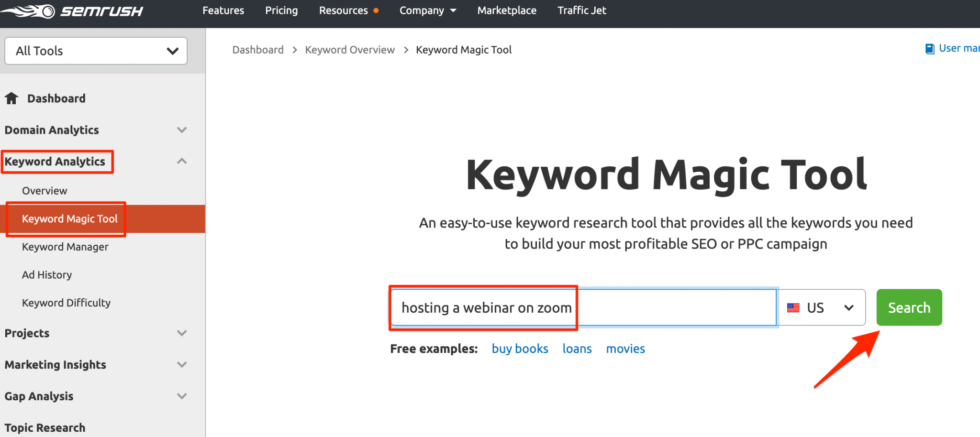Go to Dashboard via breadcrumb
Viewport: 980px width, 437px height.
258,50
